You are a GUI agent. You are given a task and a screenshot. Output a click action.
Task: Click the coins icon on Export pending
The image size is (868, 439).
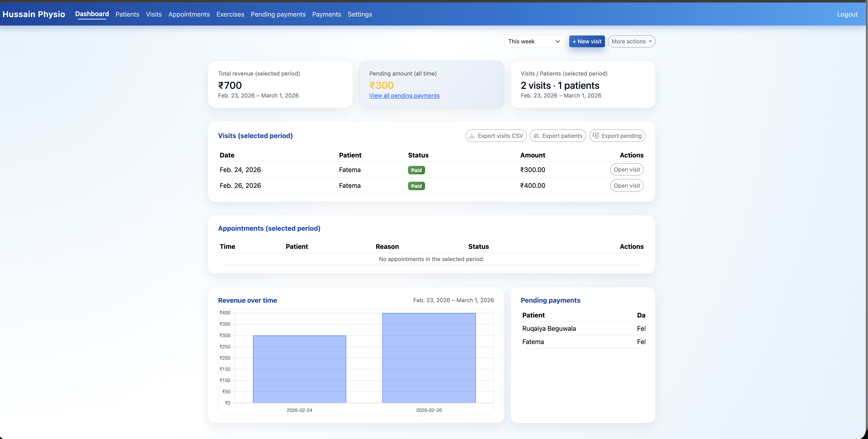tap(596, 136)
